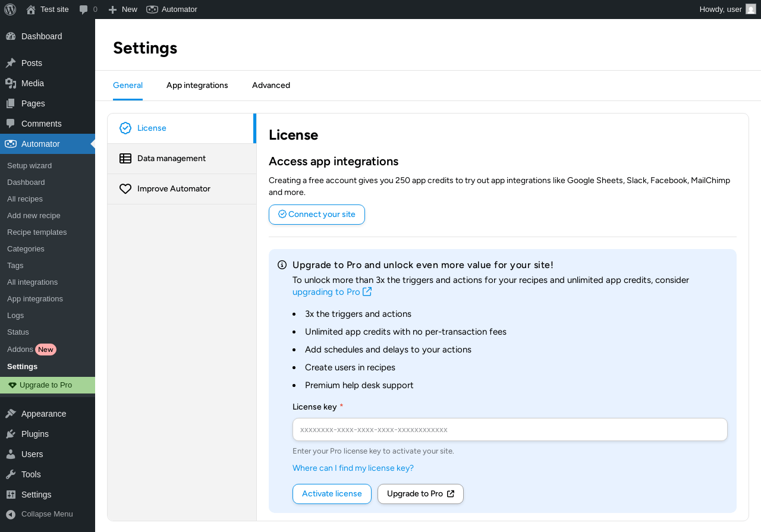Open Posts via the pushpin icon

click(11, 63)
